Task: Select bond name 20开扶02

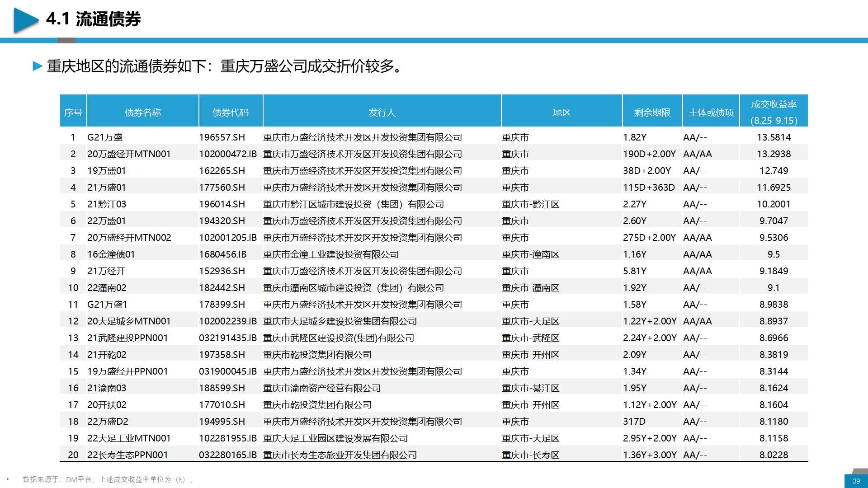Action: [x=107, y=405]
